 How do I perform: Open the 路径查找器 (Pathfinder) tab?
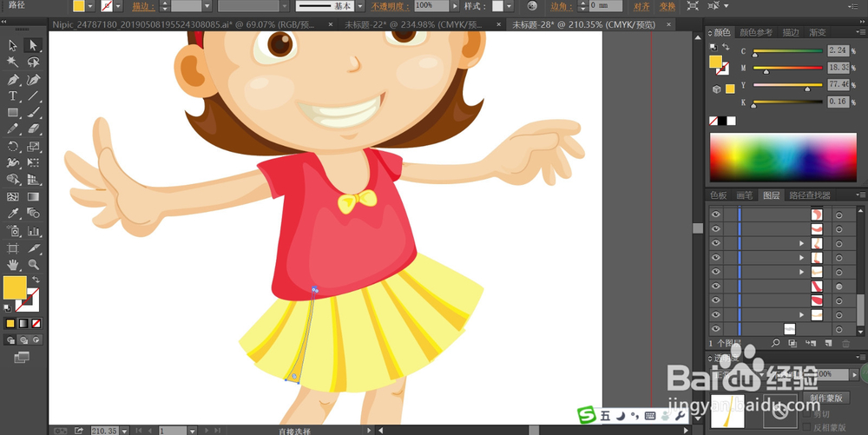tap(809, 195)
